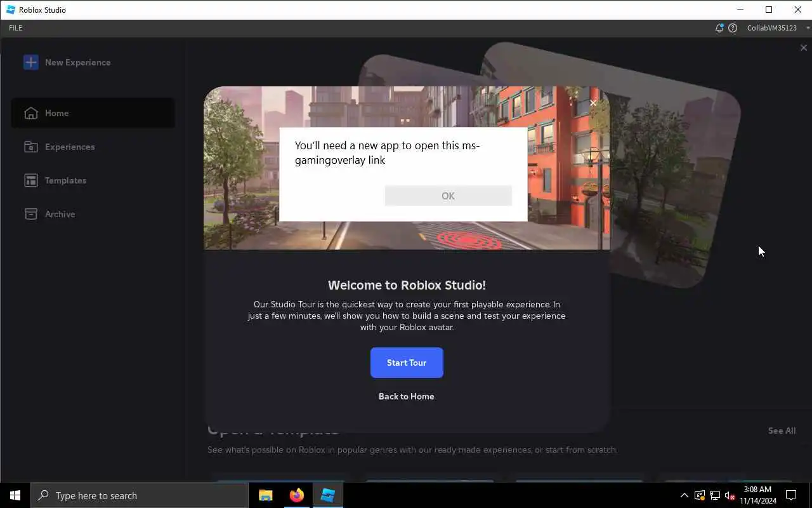Click the Archive box icon
Screen dimensions: 812x508
coord(31,214)
